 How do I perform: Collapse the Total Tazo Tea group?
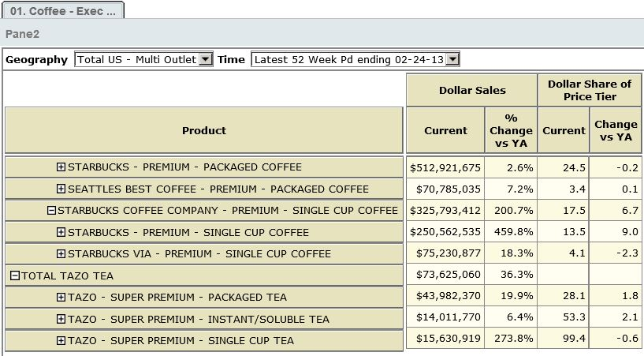pyautogui.click(x=14, y=276)
